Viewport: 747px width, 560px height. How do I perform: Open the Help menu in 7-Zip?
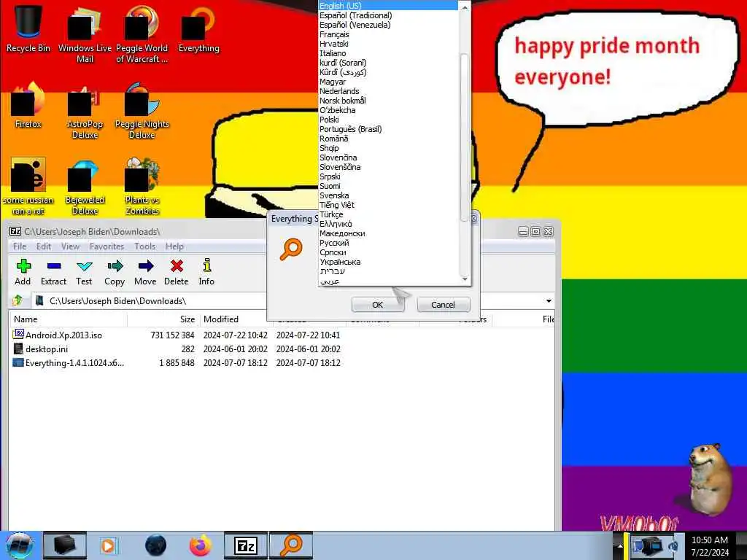pos(174,246)
